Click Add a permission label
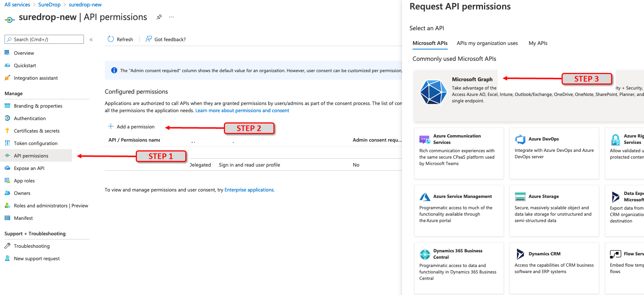 pos(135,127)
